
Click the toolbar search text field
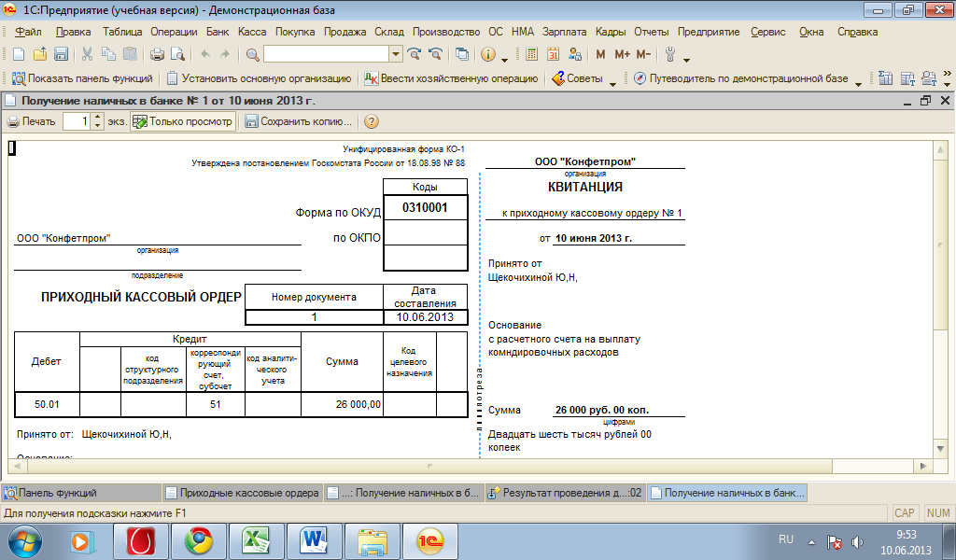(326, 54)
